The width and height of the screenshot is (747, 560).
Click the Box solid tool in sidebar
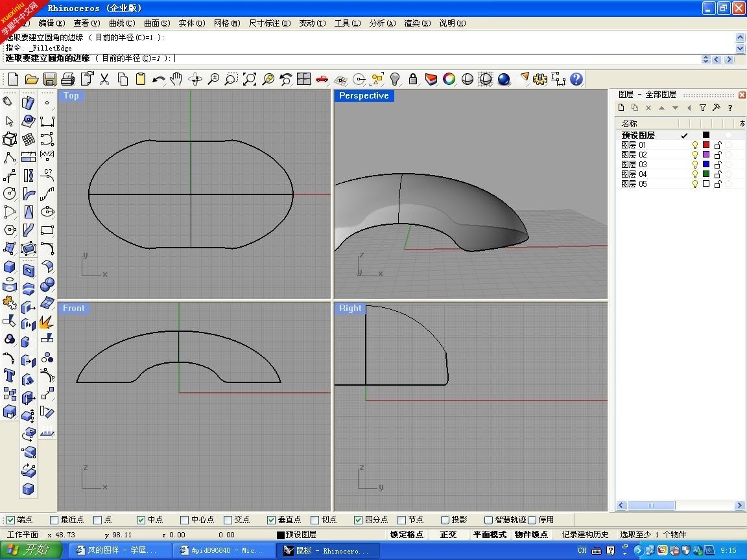point(10,266)
